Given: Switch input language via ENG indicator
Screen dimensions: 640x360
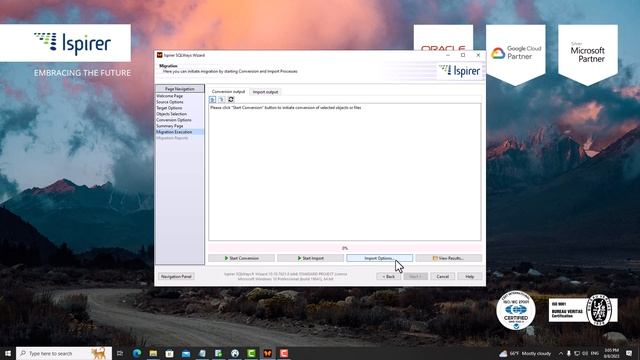Looking at the screenshot, I should (x=595, y=353).
